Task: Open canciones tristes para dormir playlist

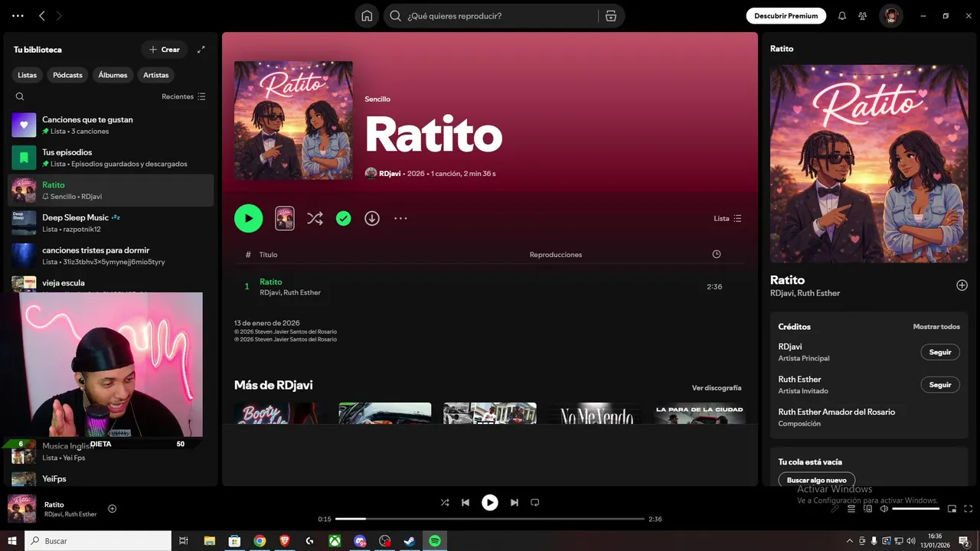Action: pyautogui.click(x=111, y=256)
